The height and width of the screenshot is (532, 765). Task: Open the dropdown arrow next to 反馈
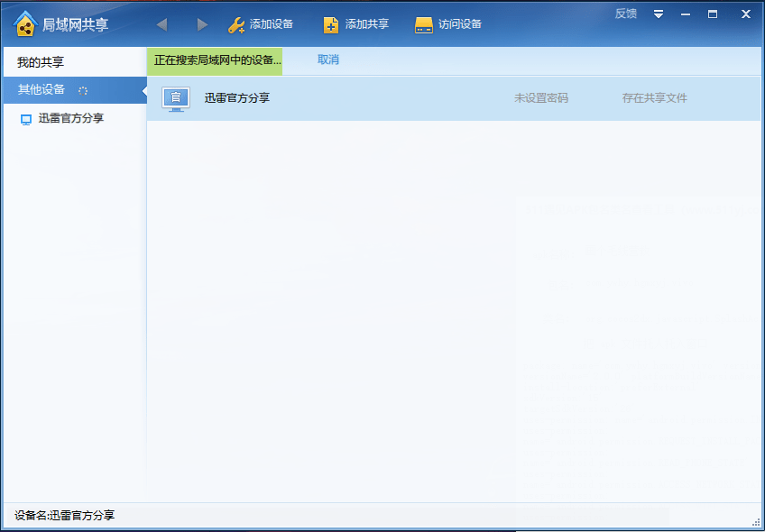(x=659, y=14)
